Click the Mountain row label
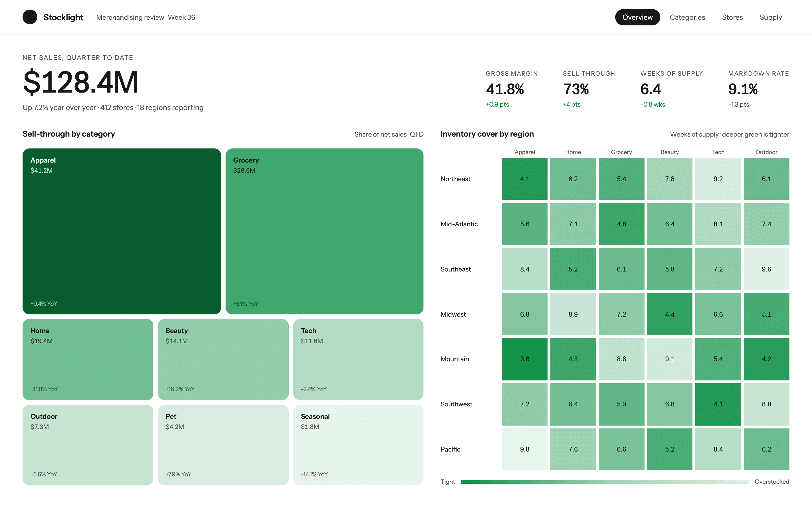The width and height of the screenshot is (812, 508). pos(455,359)
